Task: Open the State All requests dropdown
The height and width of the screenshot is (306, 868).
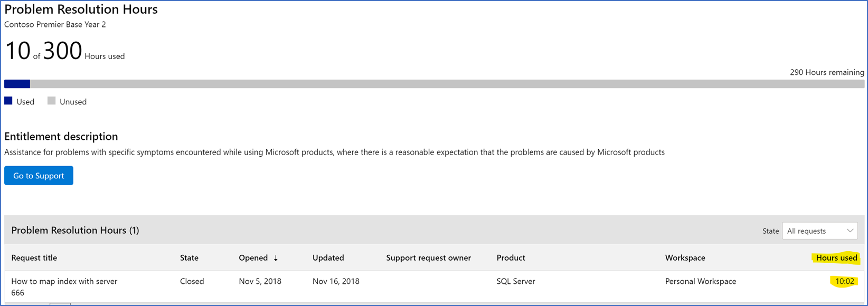Action: pyautogui.click(x=820, y=231)
